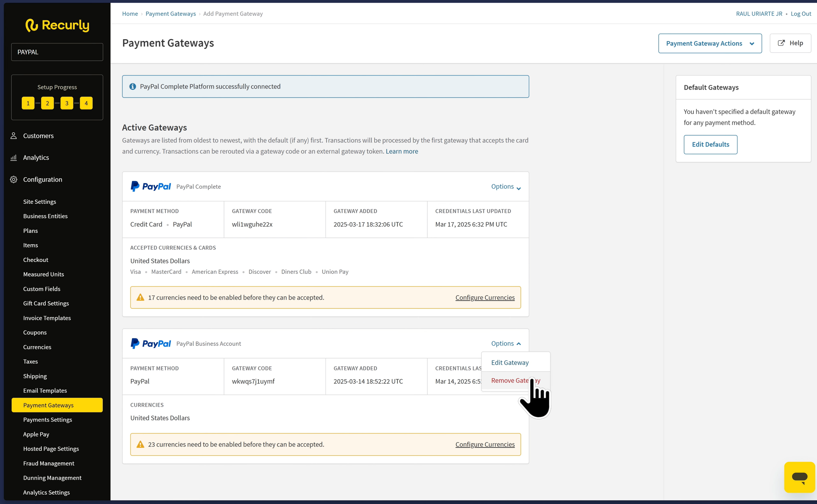This screenshot has height=504, width=817.
Task: Click the Recurly logo
Action: click(x=57, y=25)
